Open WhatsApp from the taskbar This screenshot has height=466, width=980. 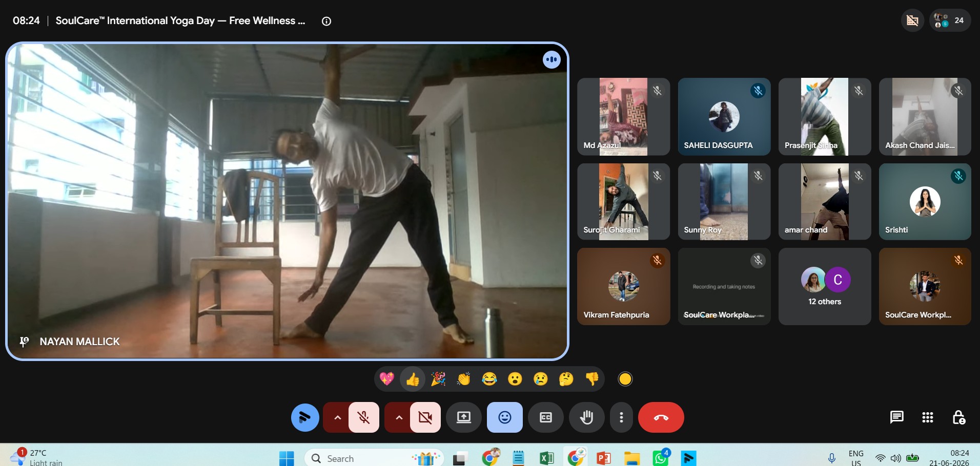coord(660,458)
